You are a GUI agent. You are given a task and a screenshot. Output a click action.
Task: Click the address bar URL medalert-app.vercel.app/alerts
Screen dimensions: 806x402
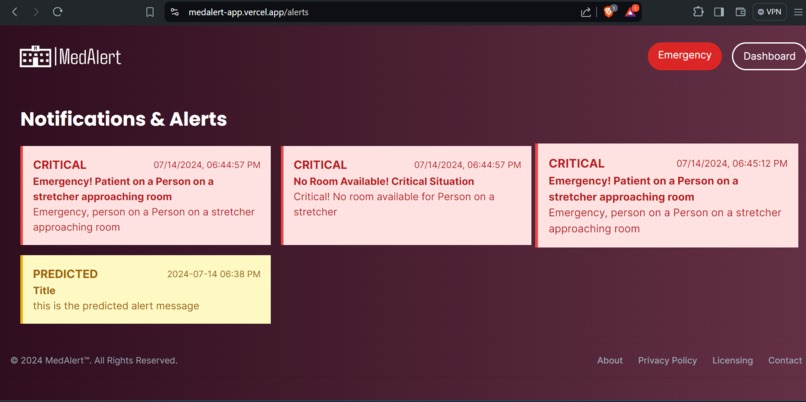[x=248, y=12]
